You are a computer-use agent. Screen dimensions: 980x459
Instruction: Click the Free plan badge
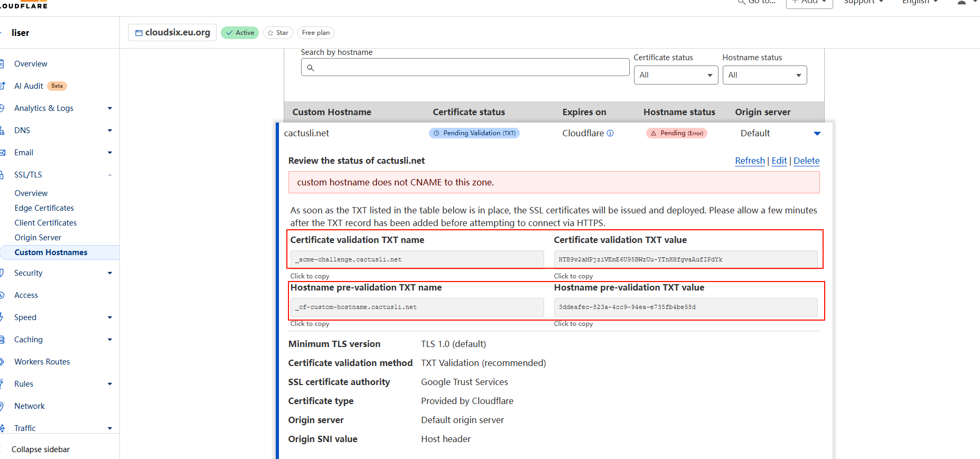pos(316,33)
